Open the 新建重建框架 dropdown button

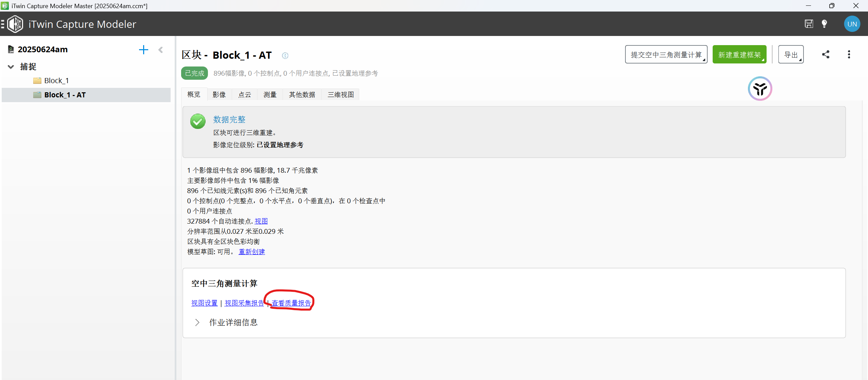[x=739, y=54]
